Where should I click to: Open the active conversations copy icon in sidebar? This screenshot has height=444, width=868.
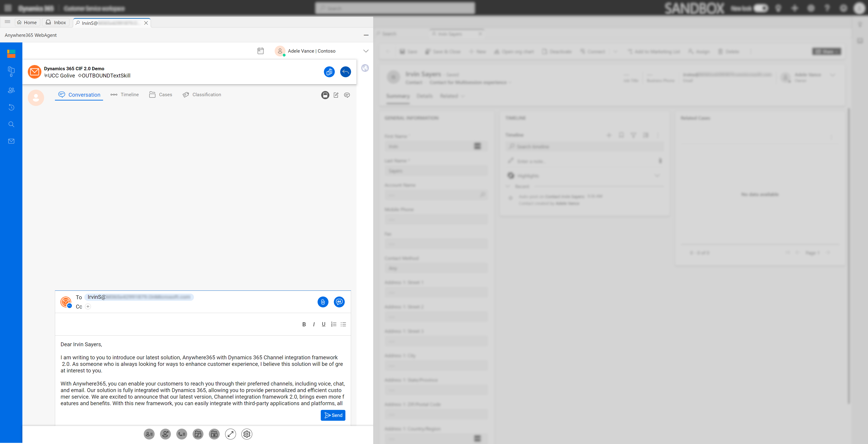click(x=11, y=71)
